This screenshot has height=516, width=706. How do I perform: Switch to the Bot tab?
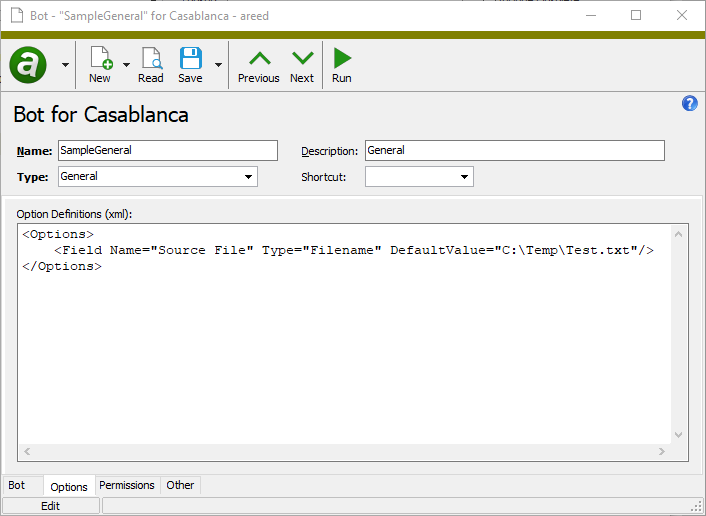click(17, 485)
